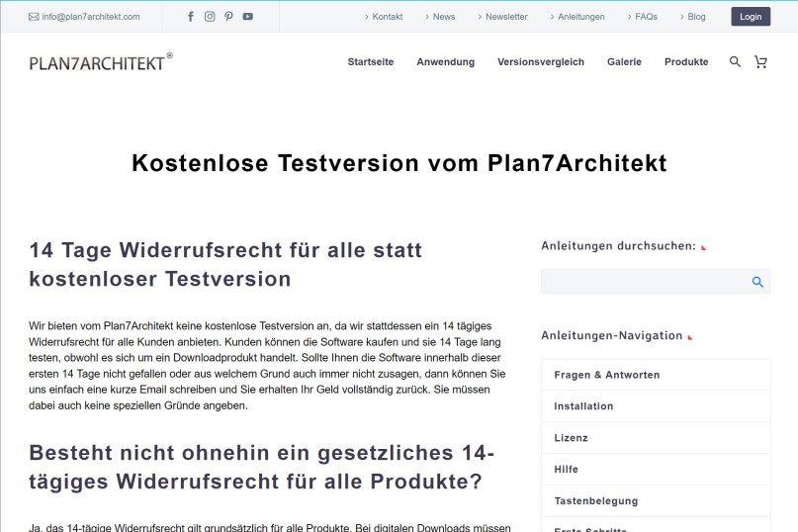Image resolution: width=798 pixels, height=532 pixels.
Task: Click the info@plan7architekt.com email link
Action: coord(91,17)
